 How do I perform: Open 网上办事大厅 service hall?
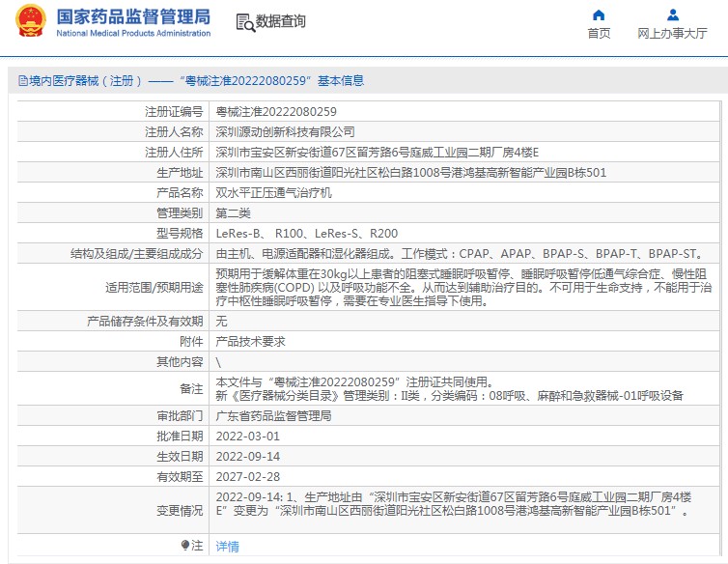[x=672, y=34]
